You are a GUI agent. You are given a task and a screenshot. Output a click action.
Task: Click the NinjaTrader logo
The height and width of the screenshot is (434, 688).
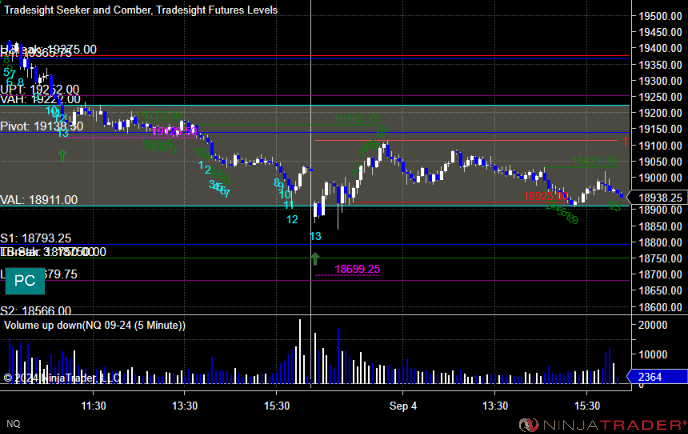(602, 425)
